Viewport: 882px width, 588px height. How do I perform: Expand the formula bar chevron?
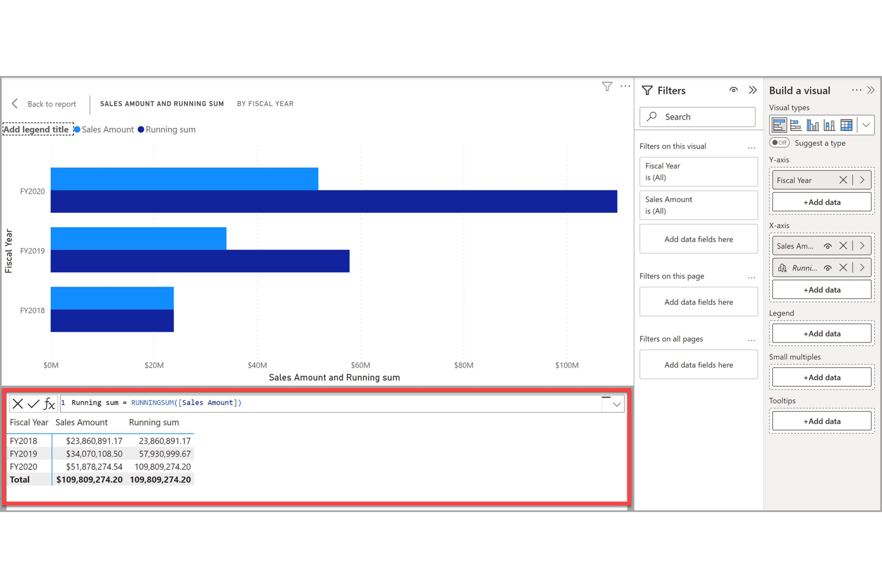616,404
